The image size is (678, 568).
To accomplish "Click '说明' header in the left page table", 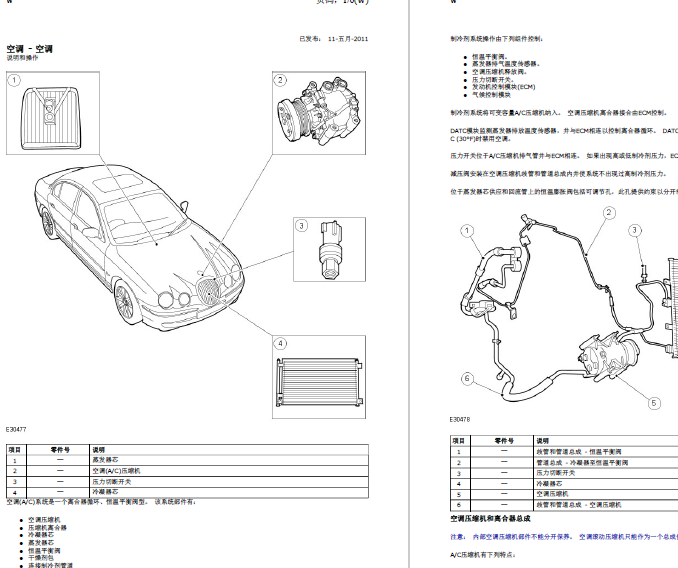I will click(99, 450).
